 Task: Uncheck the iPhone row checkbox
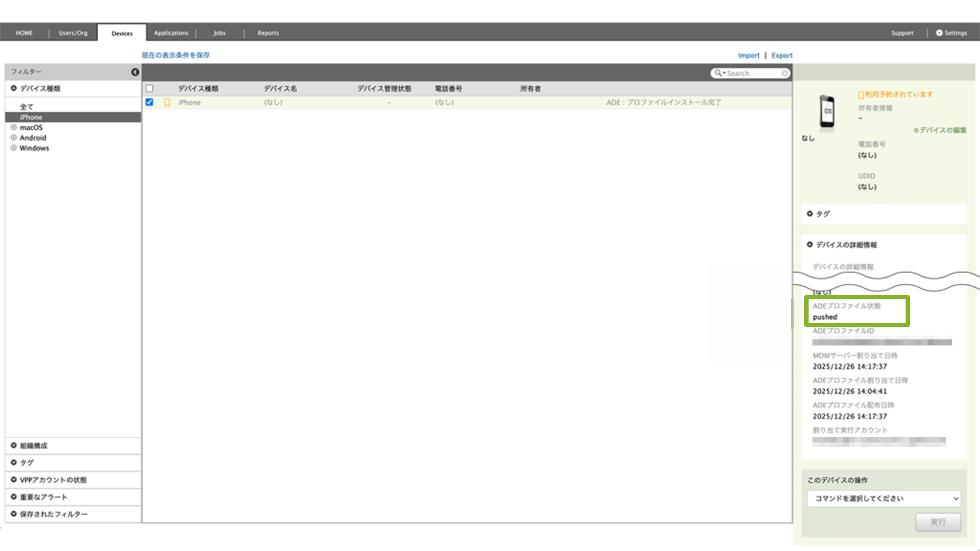click(149, 102)
